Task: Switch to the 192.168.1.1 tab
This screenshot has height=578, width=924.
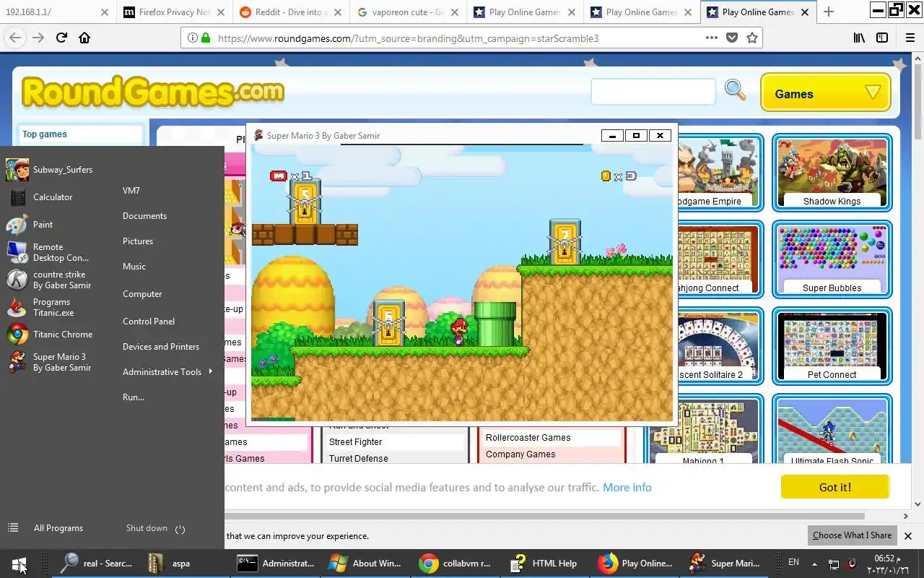Action: [x=58, y=12]
